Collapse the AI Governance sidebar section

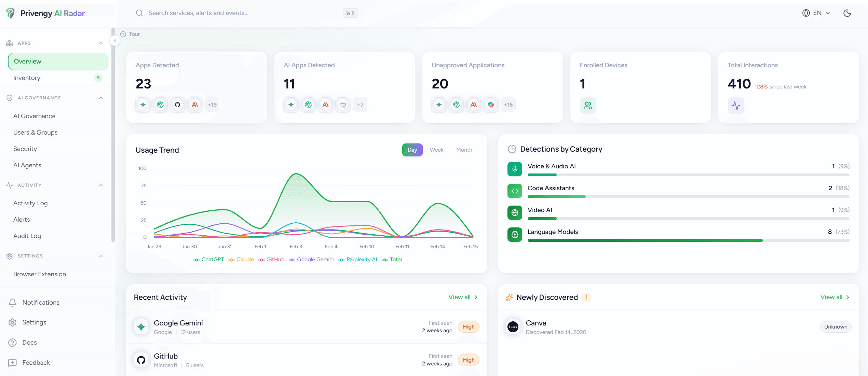point(101,98)
